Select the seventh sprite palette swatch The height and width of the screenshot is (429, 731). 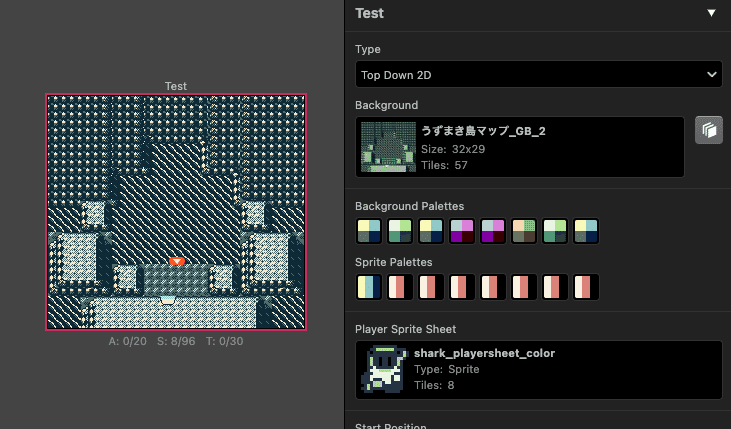(x=555, y=287)
